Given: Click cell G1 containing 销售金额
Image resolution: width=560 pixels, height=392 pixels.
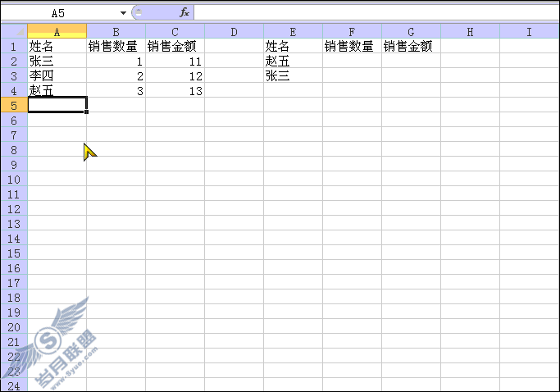Looking at the screenshot, I should tap(411, 47).
